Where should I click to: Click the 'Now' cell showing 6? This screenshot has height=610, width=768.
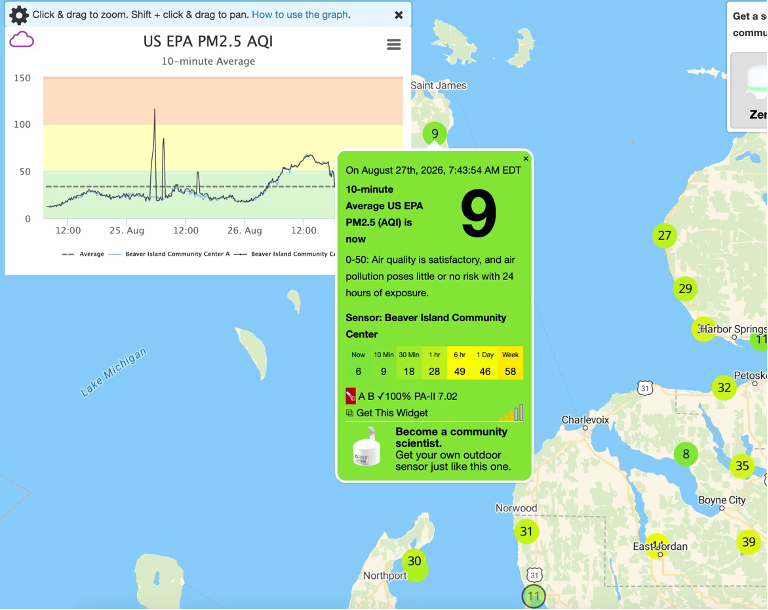358,363
